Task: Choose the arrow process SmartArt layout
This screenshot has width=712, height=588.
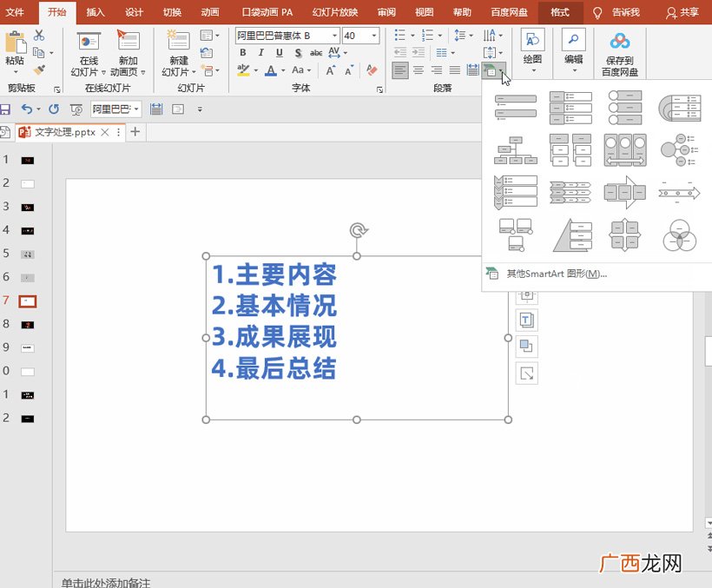Action: click(625, 193)
